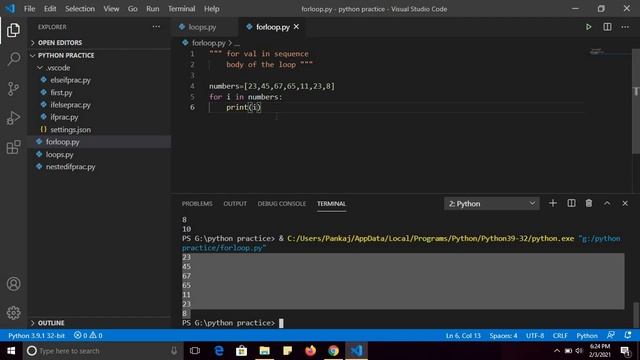This screenshot has width=640, height=360.
Task: Select Python 3.9.1 32-bit interpreter in status bar
Action: point(36,336)
